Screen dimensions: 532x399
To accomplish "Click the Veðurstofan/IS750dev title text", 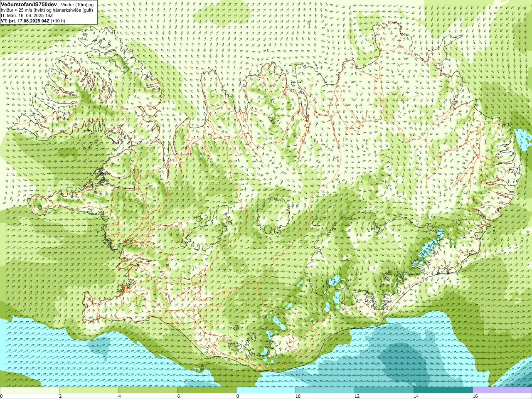I will (29, 4).
